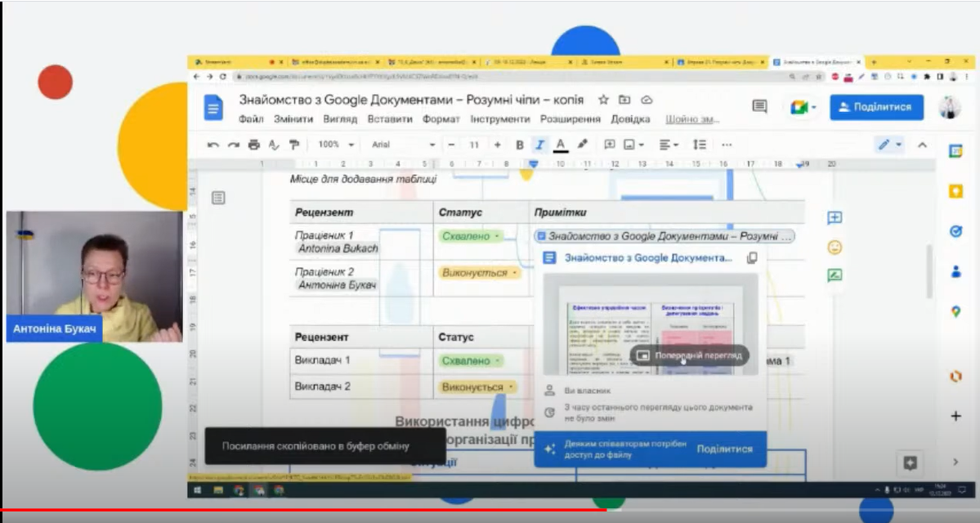Click the blue Поділитися button in the header

pos(876,107)
